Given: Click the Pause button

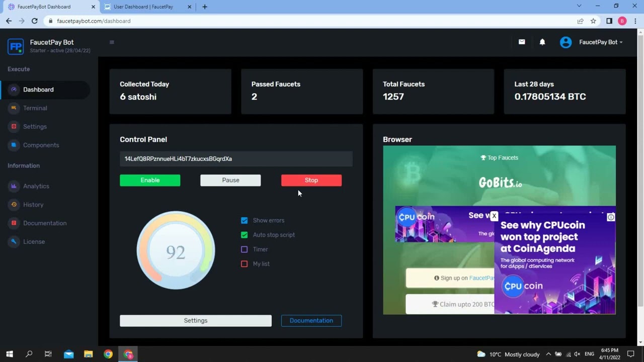Looking at the screenshot, I should (x=230, y=180).
